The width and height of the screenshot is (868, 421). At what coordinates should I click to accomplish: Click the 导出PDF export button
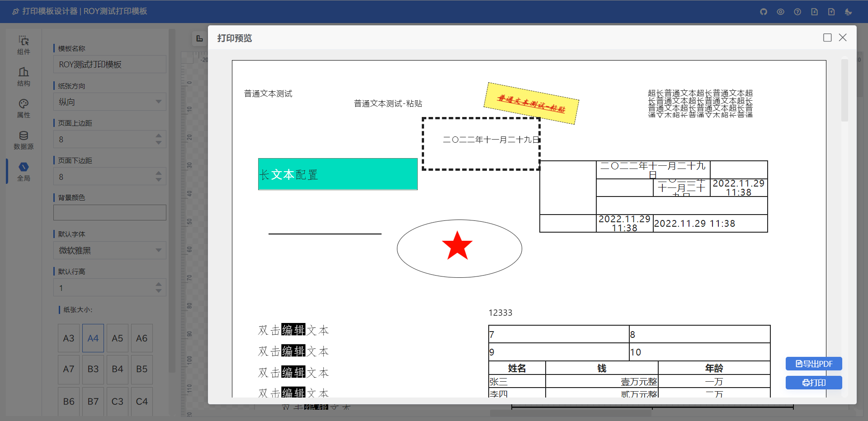point(814,364)
